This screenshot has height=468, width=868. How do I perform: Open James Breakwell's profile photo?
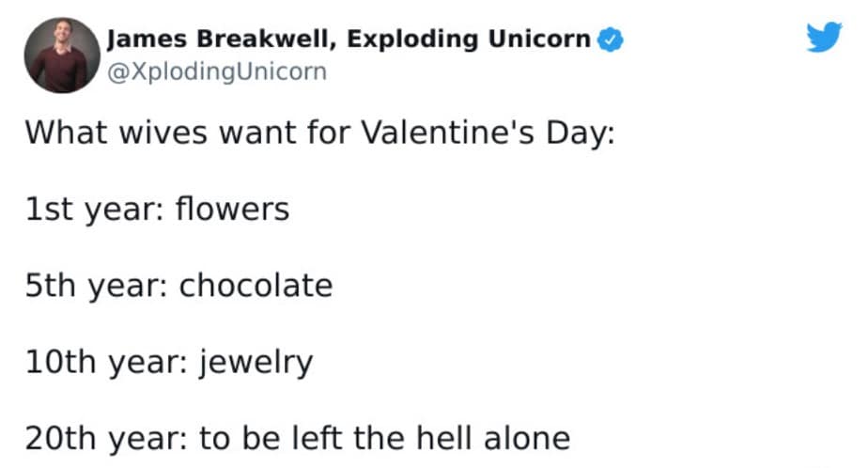click(63, 55)
